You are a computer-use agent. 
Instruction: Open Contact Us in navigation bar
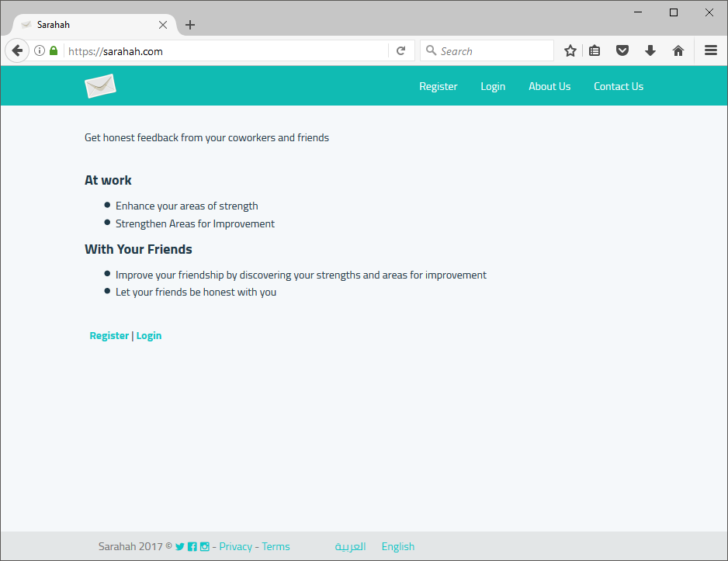coord(619,86)
